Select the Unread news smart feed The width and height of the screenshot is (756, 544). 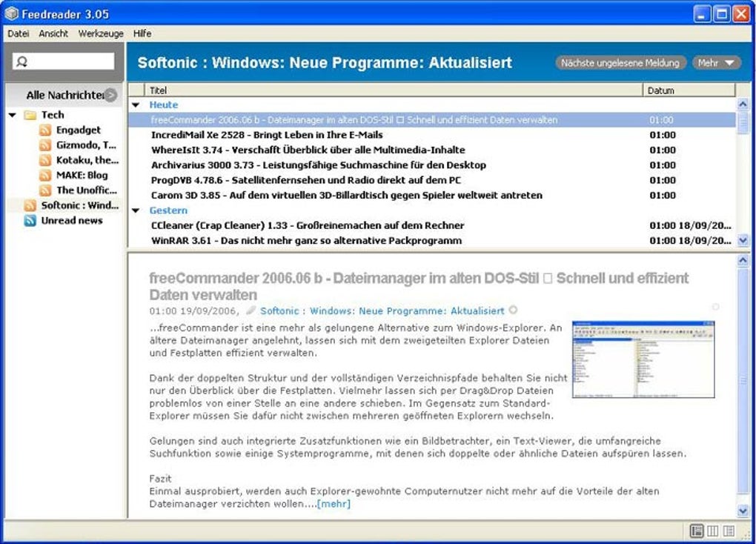tap(72, 221)
